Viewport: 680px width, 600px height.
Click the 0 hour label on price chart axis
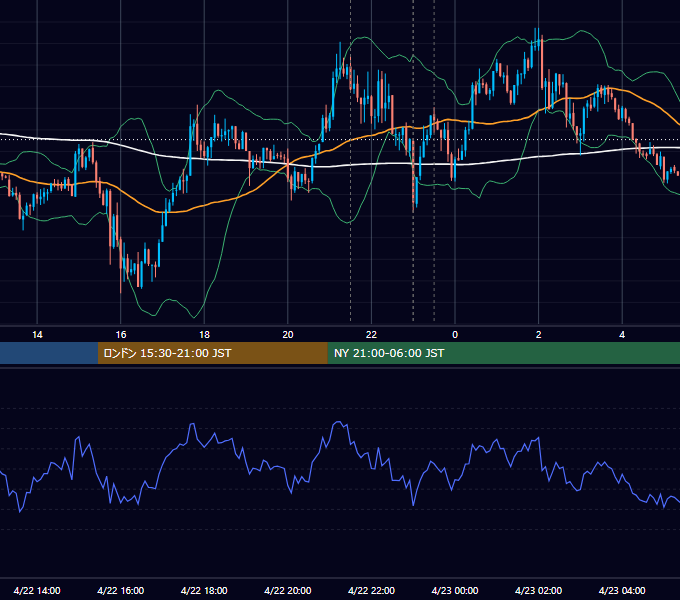pos(455,335)
